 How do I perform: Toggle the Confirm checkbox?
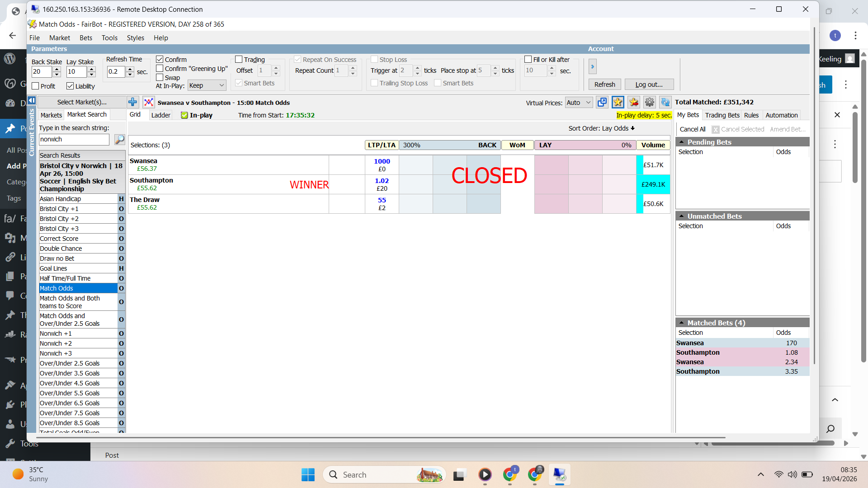click(160, 60)
